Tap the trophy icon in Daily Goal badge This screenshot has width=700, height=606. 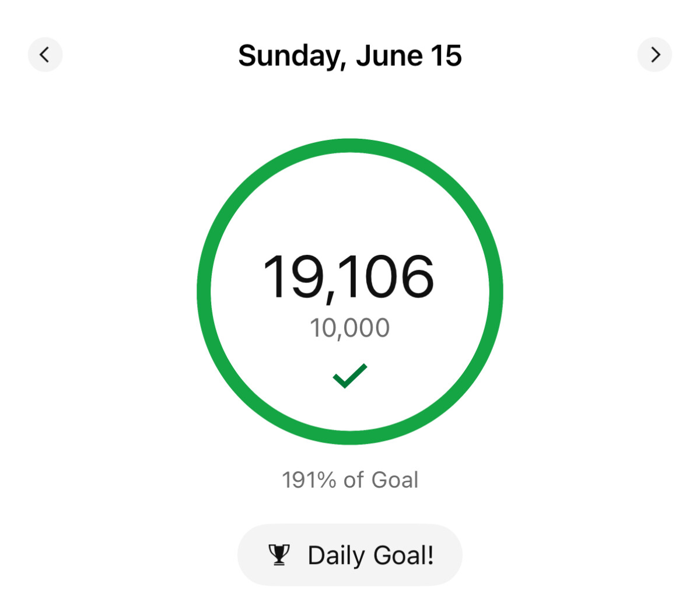click(x=279, y=555)
